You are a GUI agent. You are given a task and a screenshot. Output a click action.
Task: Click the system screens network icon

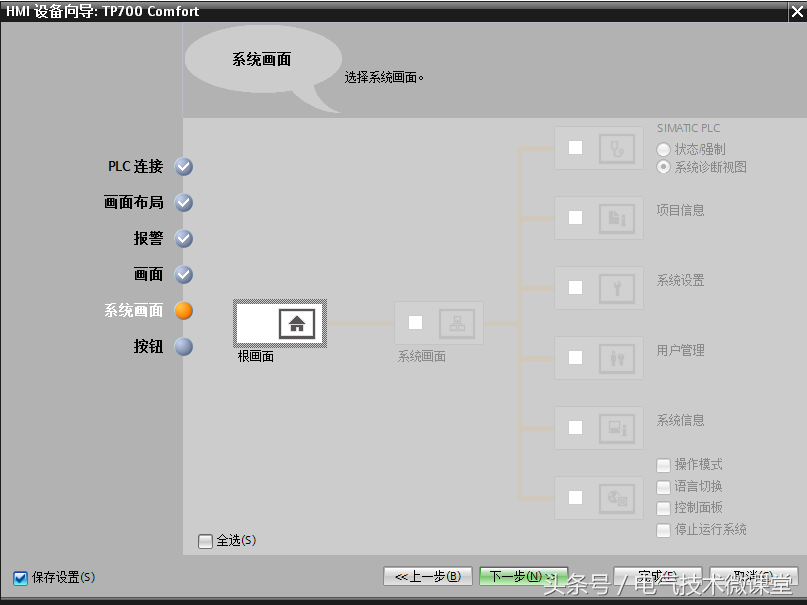pyautogui.click(x=457, y=324)
